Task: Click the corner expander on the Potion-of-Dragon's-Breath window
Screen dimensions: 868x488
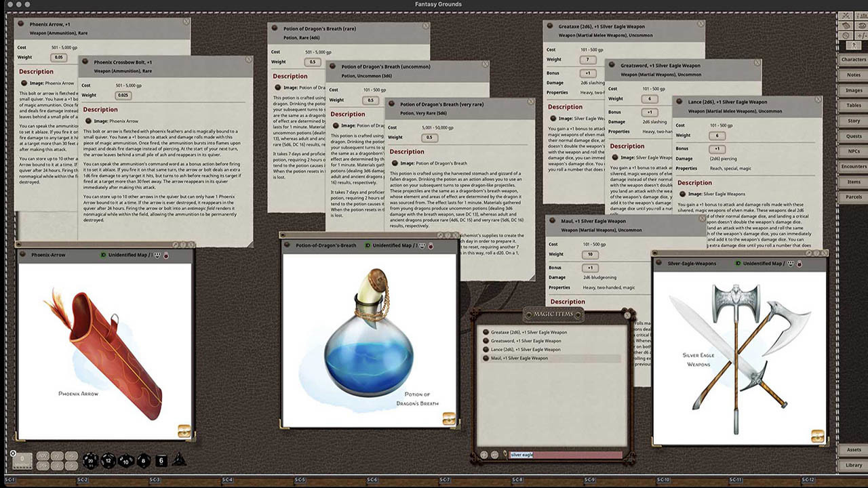Action: (449, 419)
